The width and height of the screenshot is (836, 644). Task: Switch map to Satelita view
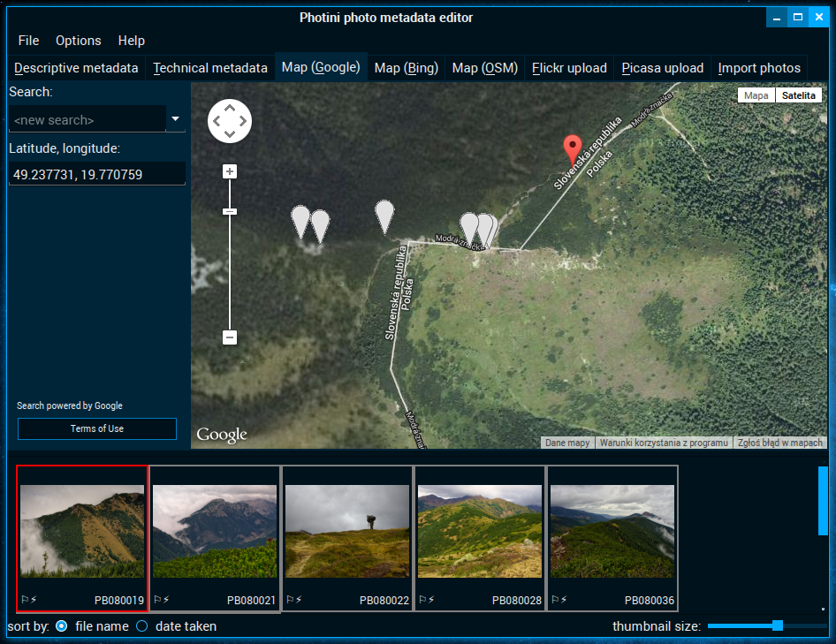click(x=798, y=95)
